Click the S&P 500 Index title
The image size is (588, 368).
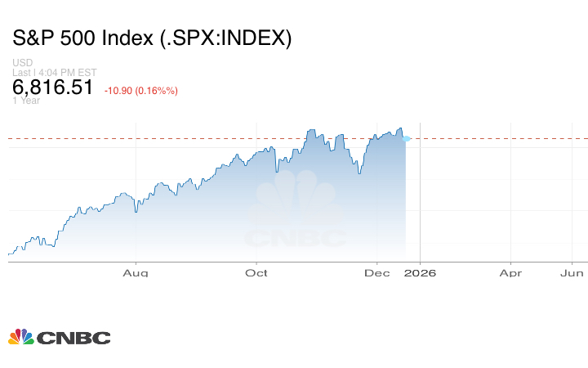pos(152,38)
